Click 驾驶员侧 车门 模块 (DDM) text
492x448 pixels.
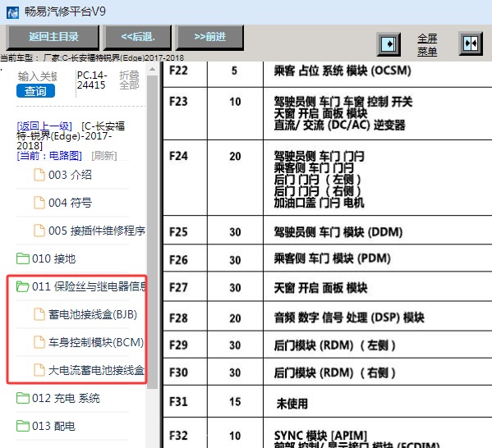[338, 232]
